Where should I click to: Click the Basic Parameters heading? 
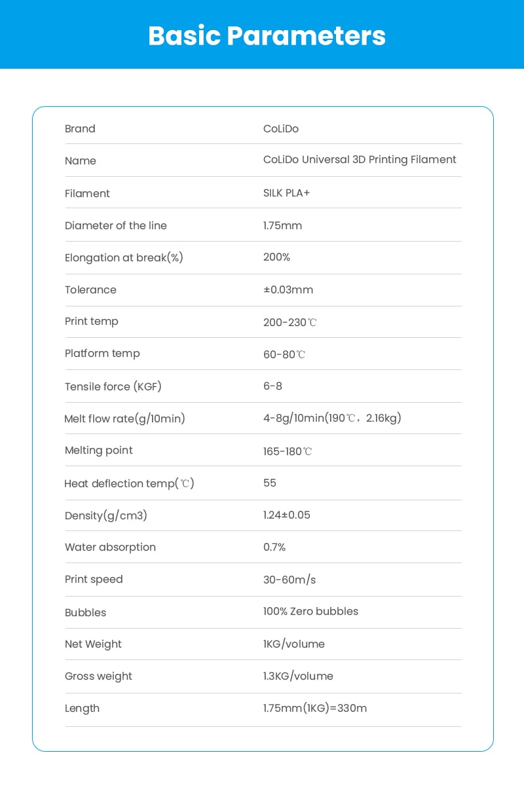click(267, 35)
